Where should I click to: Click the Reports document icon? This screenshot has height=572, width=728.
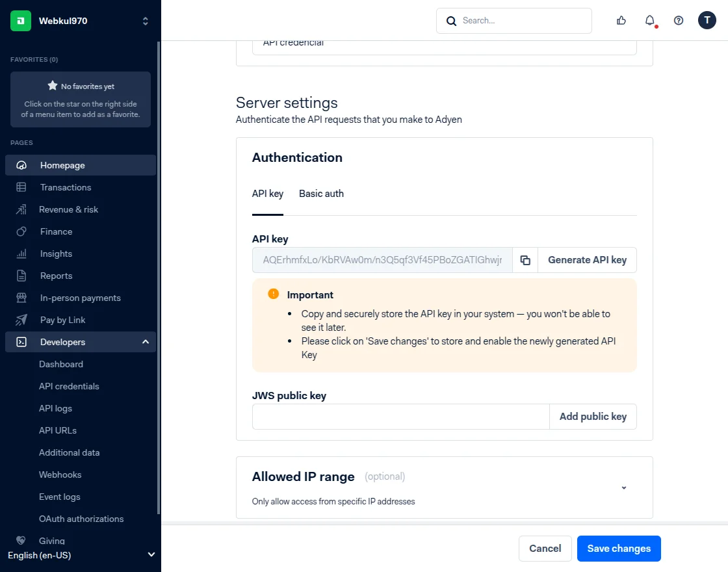coord(21,276)
